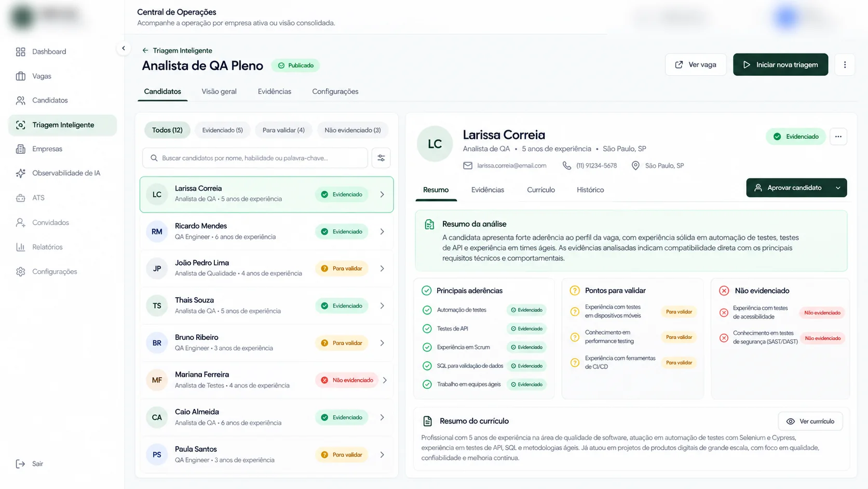The height and width of the screenshot is (489, 868).
Task: Open job options three-dot menu
Action: (x=845, y=64)
